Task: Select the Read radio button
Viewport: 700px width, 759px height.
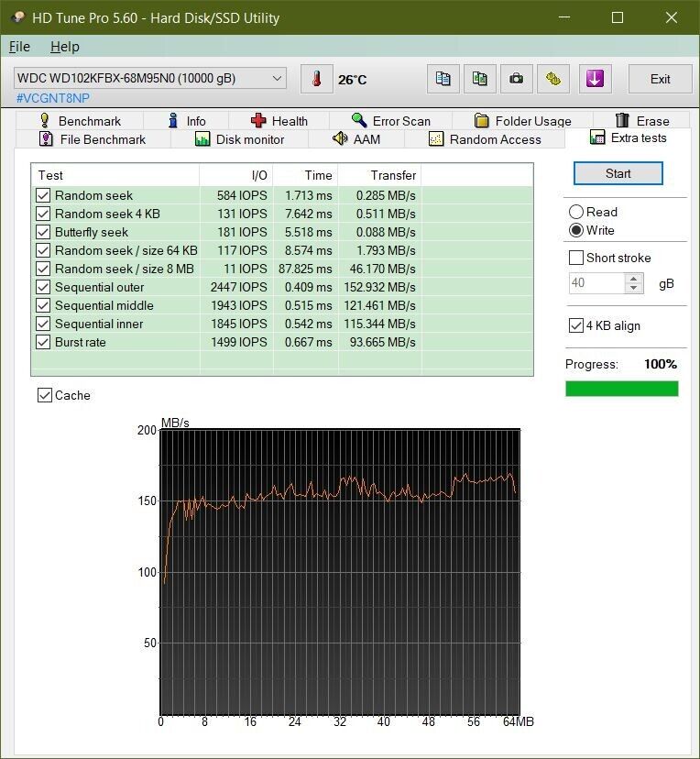Action: coord(575,212)
